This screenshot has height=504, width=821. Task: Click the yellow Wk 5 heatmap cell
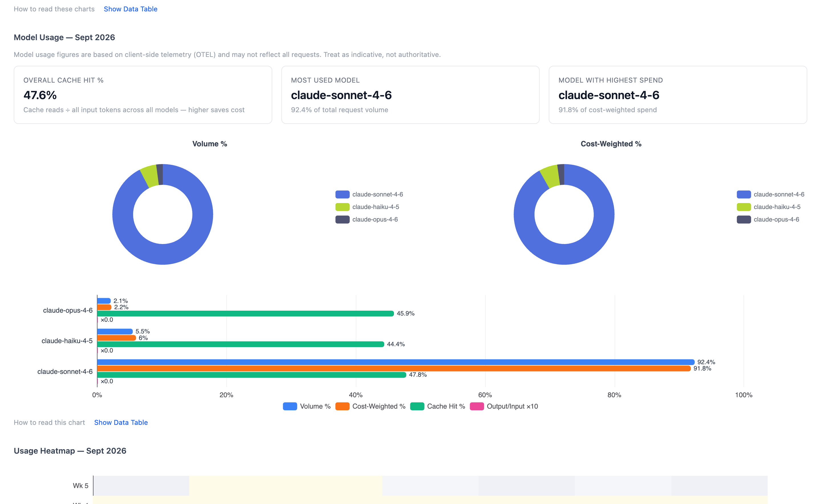(x=286, y=486)
